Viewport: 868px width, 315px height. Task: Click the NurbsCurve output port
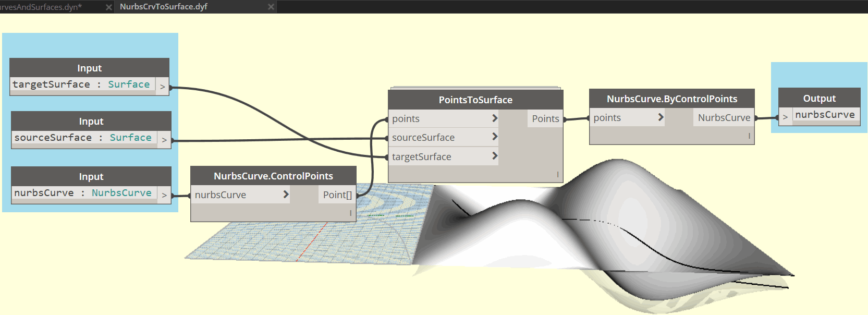pyautogui.click(x=724, y=117)
